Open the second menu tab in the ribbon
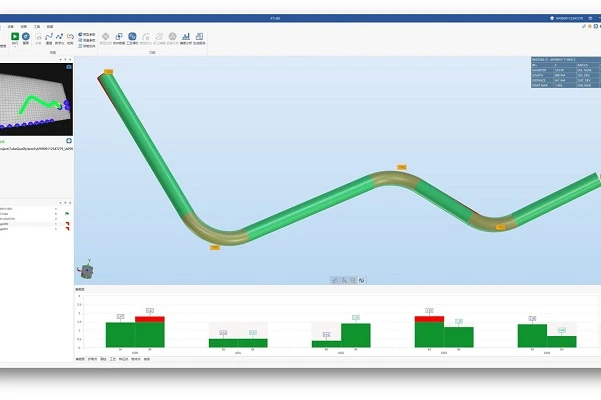601x400 pixels. click(x=24, y=26)
